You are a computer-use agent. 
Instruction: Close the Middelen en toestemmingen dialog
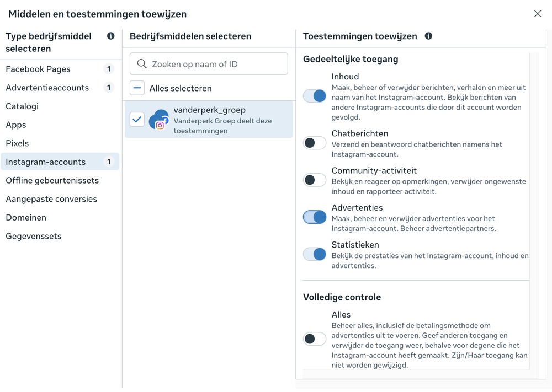coord(538,14)
